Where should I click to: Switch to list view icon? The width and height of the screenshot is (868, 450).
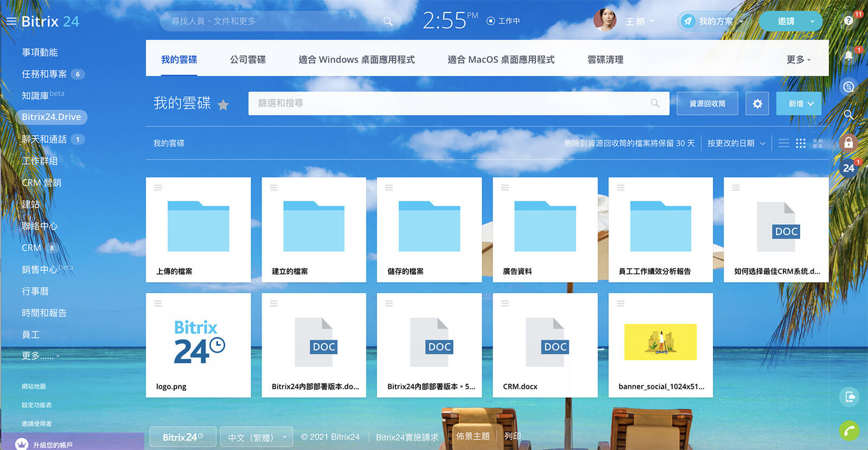784,143
